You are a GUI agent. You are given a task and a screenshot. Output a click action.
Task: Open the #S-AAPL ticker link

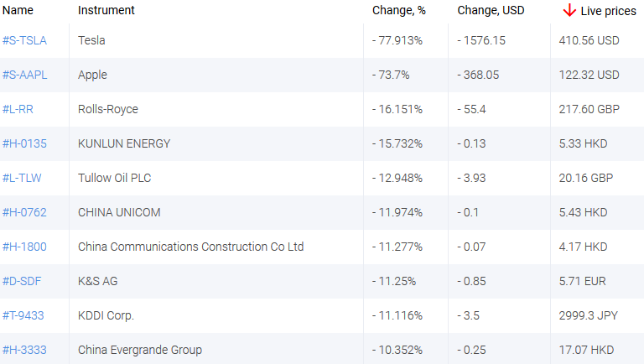(25, 75)
